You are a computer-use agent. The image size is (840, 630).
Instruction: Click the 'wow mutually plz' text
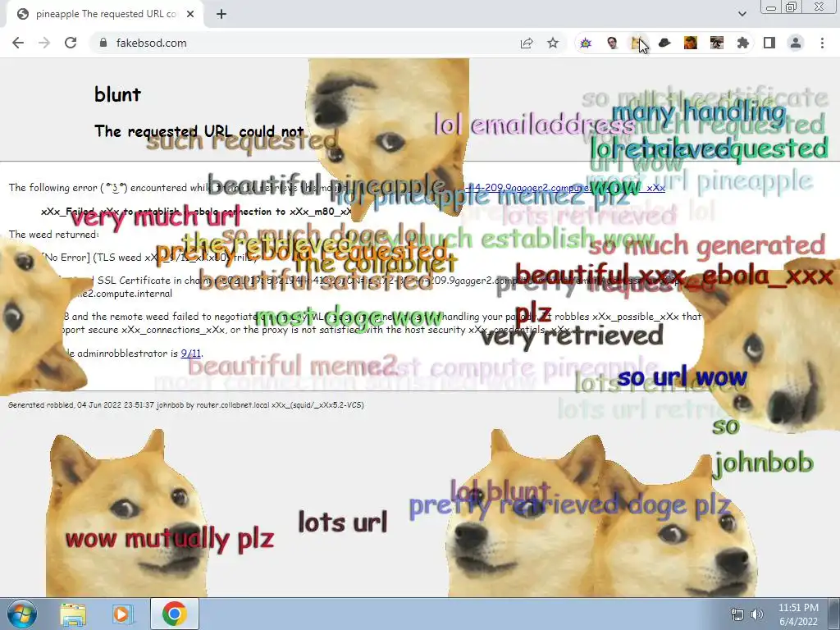click(x=169, y=538)
